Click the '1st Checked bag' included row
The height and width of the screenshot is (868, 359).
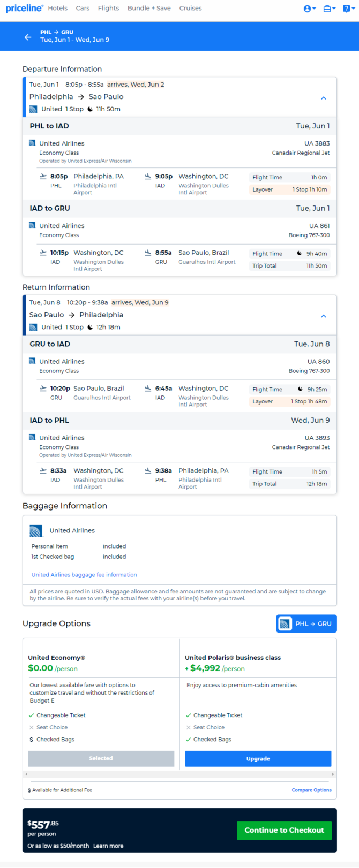click(79, 557)
